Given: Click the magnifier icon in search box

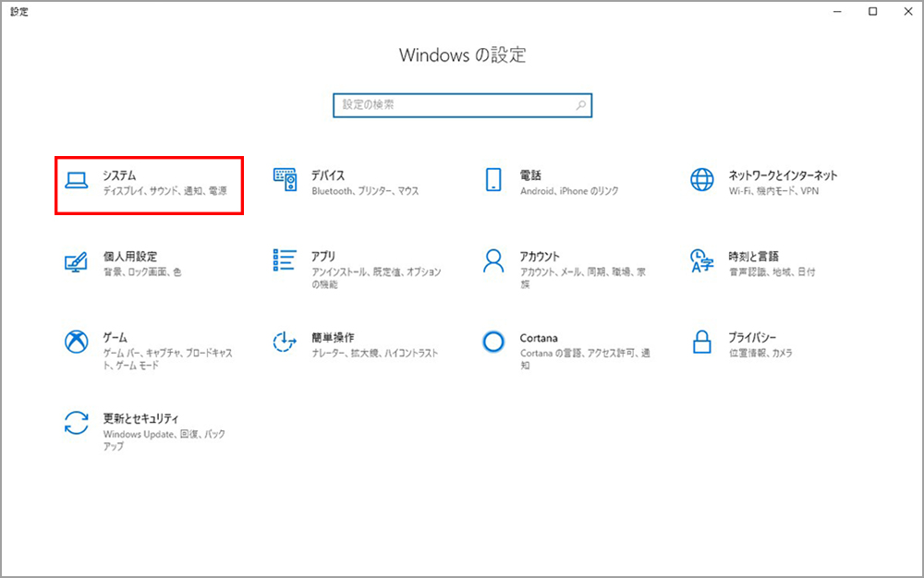Looking at the screenshot, I should coord(581,105).
